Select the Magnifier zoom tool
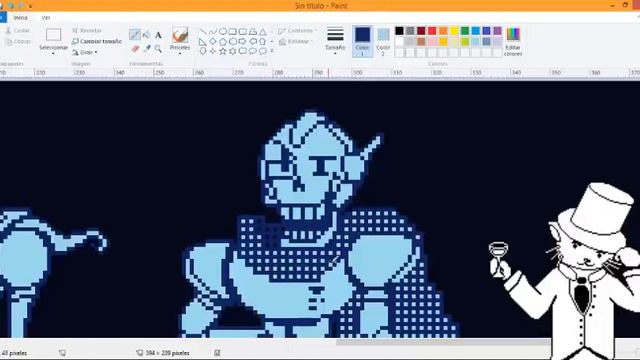Screen dimensions: 640x360 coord(158,49)
